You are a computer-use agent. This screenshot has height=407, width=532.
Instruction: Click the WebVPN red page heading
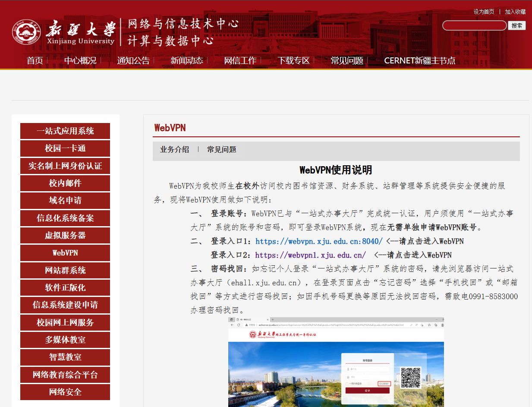point(170,128)
